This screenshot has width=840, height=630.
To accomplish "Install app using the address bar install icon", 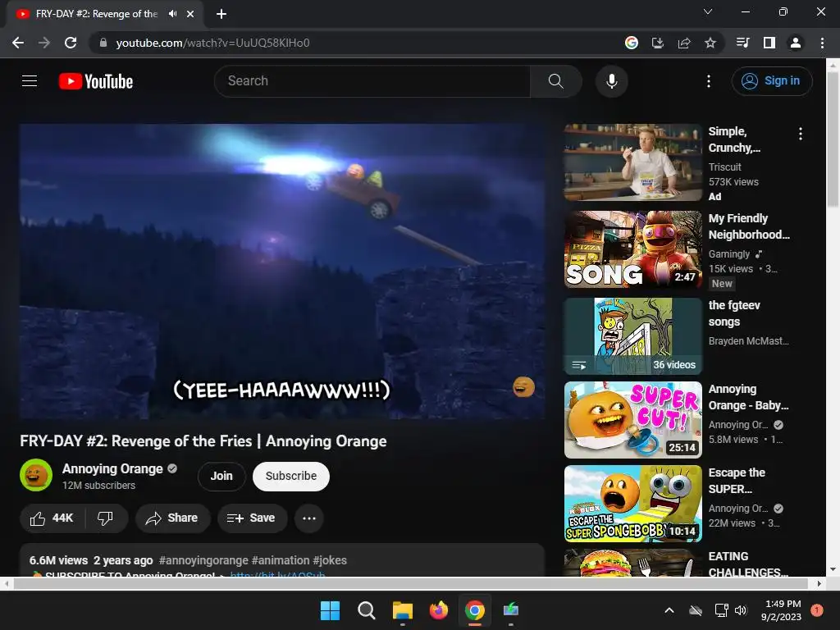I will pos(657,43).
